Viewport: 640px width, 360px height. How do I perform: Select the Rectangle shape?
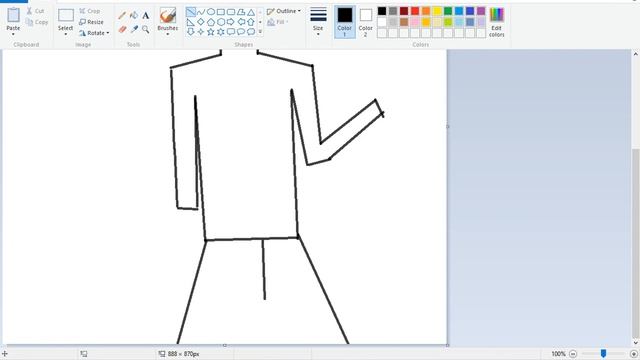(x=221, y=12)
